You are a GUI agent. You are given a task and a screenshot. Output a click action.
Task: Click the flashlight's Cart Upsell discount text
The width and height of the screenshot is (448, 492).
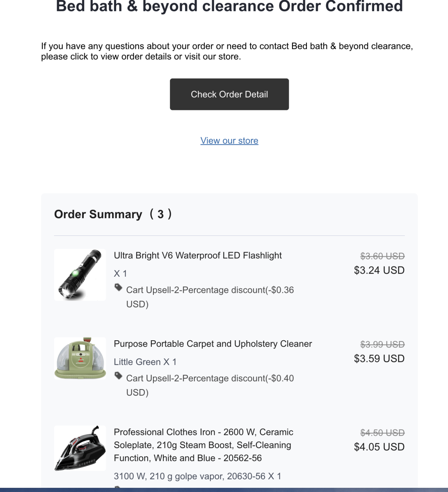210,290
